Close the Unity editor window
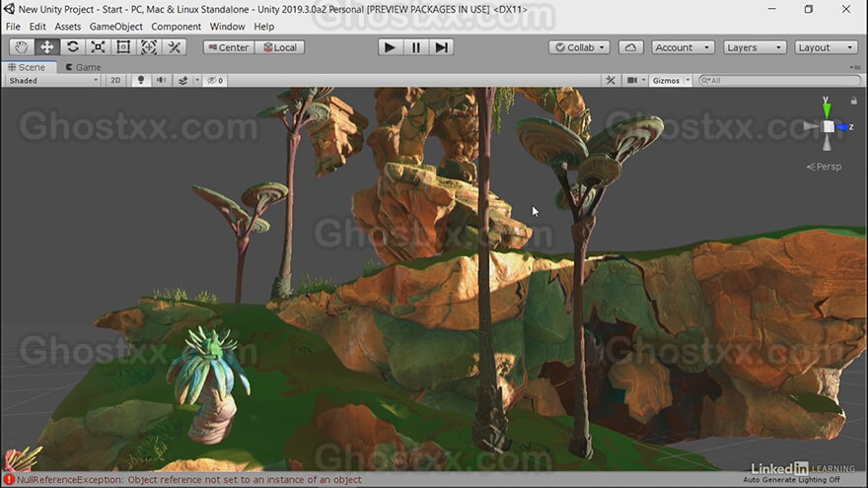Image resolution: width=868 pixels, height=488 pixels. (846, 9)
